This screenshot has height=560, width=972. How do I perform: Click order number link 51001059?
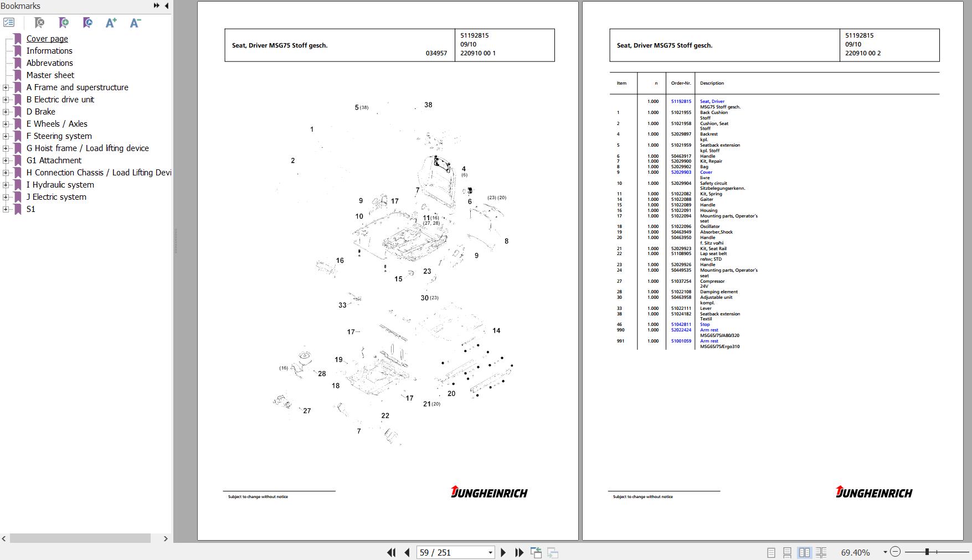681,341
